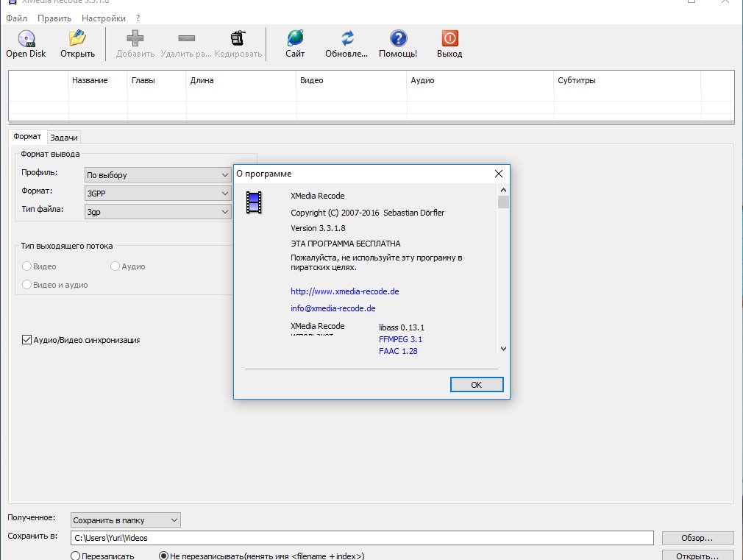Click the About dialog scrollbar thumb

point(503,202)
